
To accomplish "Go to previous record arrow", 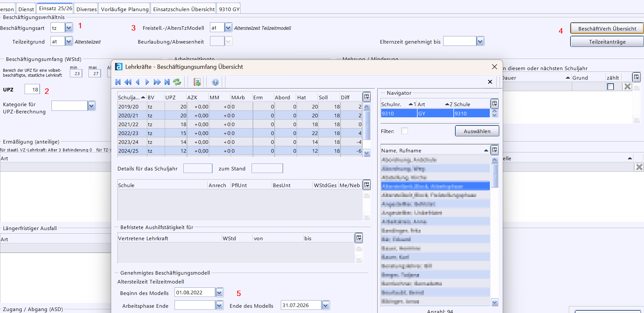I will point(138,82).
